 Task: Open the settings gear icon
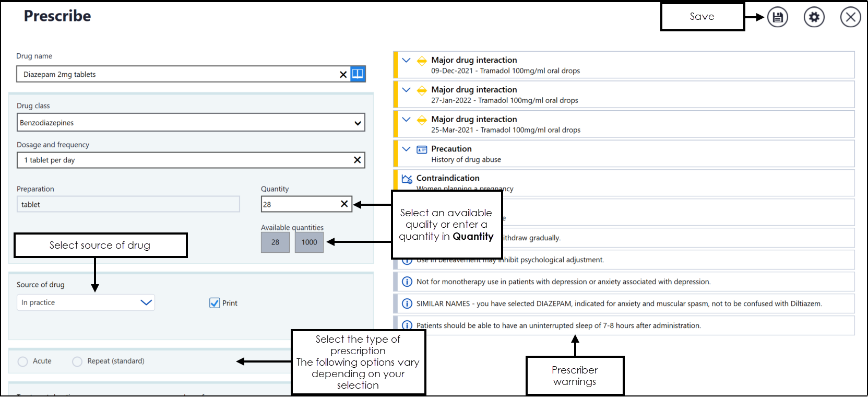tap(814, 17)
